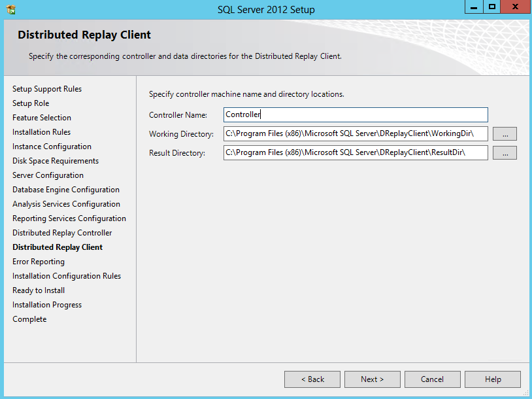The width and height of the screenshot is (532, 399).
Task: Click the Working Directory path field
Action: 356,134
